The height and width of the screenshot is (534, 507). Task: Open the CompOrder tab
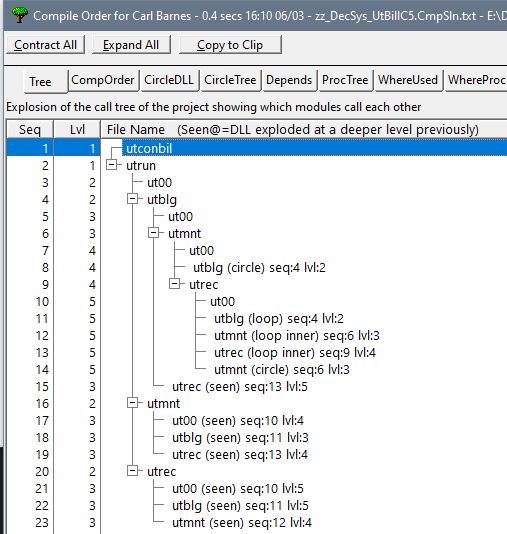[x=103, y=80]
